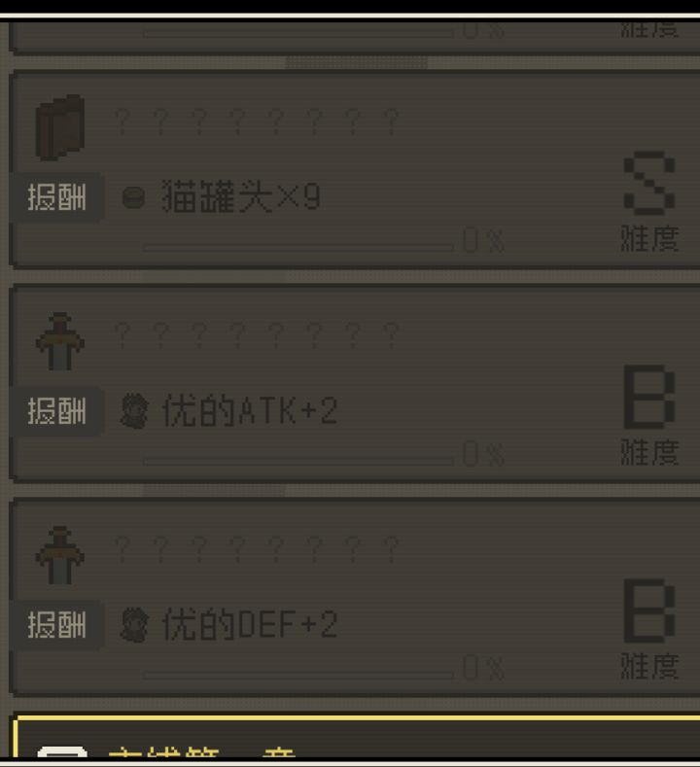Open the hidden ???????? title of S-rank quest
The width and height of the screenshot is (700, 767).
tap(257, 122)
